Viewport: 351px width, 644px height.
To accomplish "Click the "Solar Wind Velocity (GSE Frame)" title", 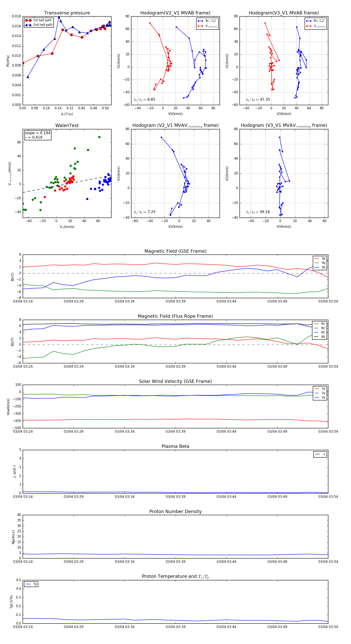I will tap(175, 381).
